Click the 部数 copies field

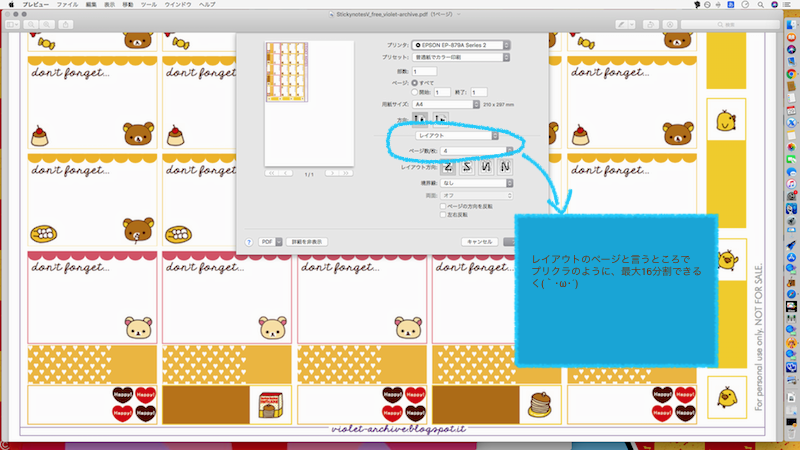point(424,71)
